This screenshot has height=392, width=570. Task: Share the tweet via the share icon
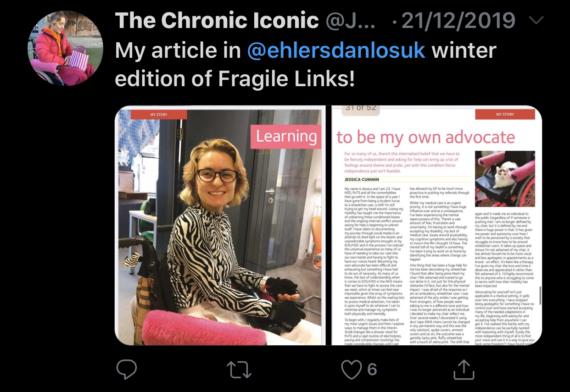click(x=464, y=369)
